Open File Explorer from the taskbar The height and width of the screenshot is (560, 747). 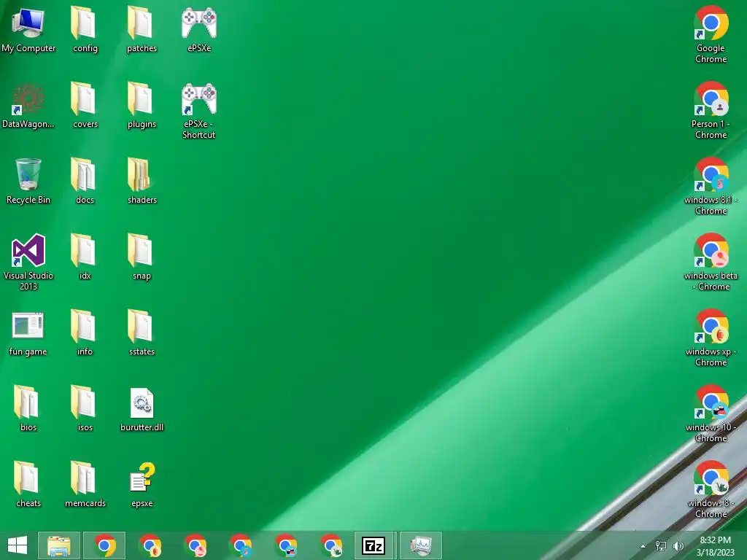pos(59,545)
